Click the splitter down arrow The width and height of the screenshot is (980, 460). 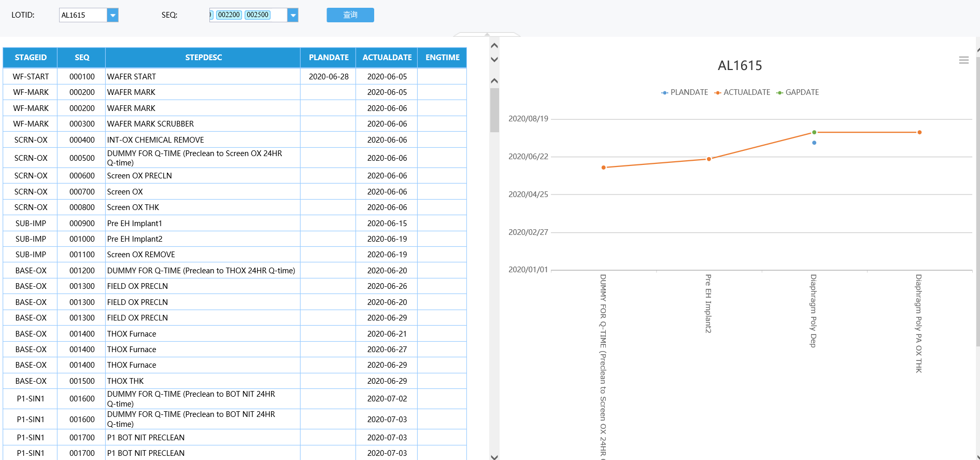tap(494, 60)
